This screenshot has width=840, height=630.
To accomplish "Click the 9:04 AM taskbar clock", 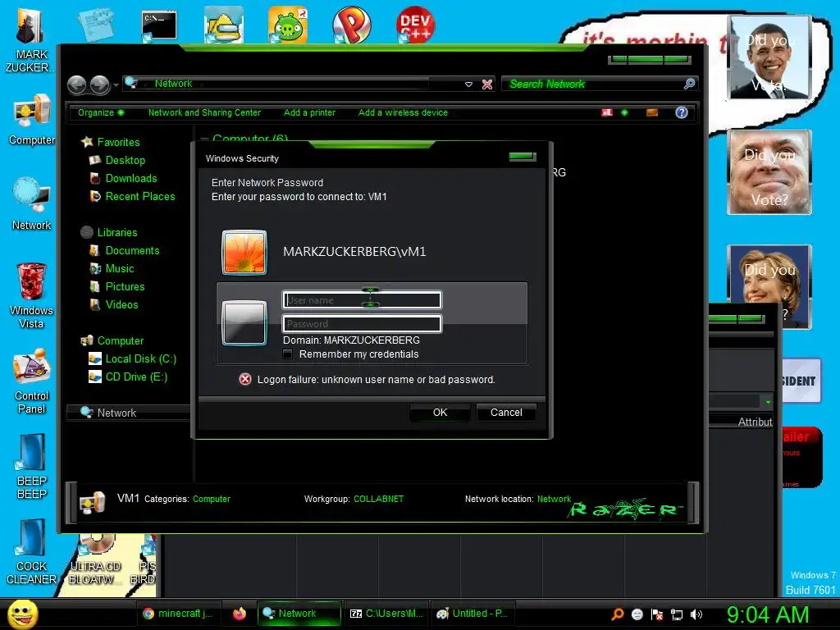I will (768, 614).
